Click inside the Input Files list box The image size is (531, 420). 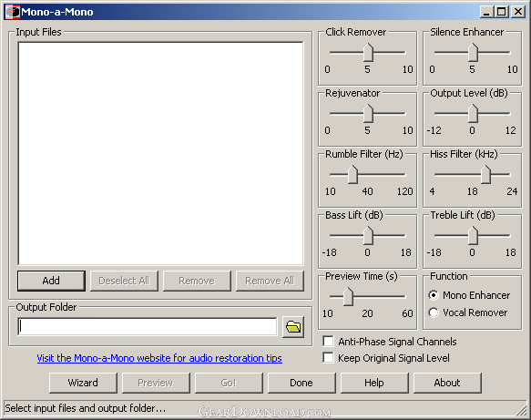160,153
